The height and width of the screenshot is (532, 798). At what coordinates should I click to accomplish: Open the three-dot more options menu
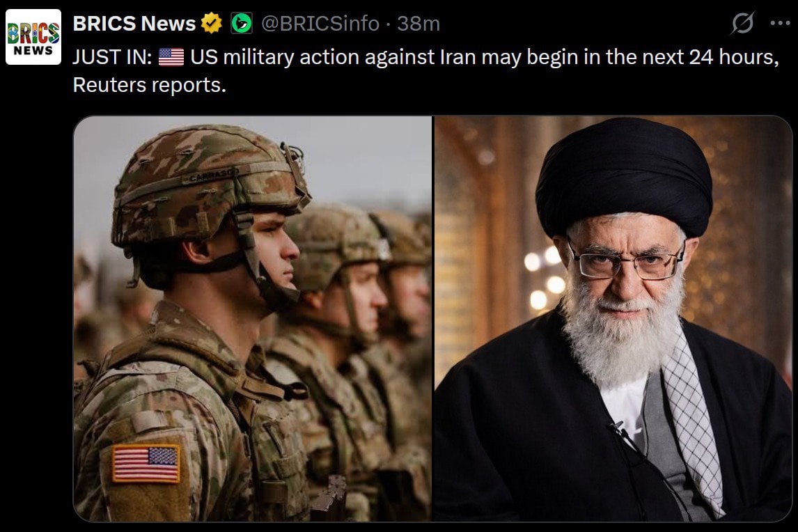tap(780, 23)
